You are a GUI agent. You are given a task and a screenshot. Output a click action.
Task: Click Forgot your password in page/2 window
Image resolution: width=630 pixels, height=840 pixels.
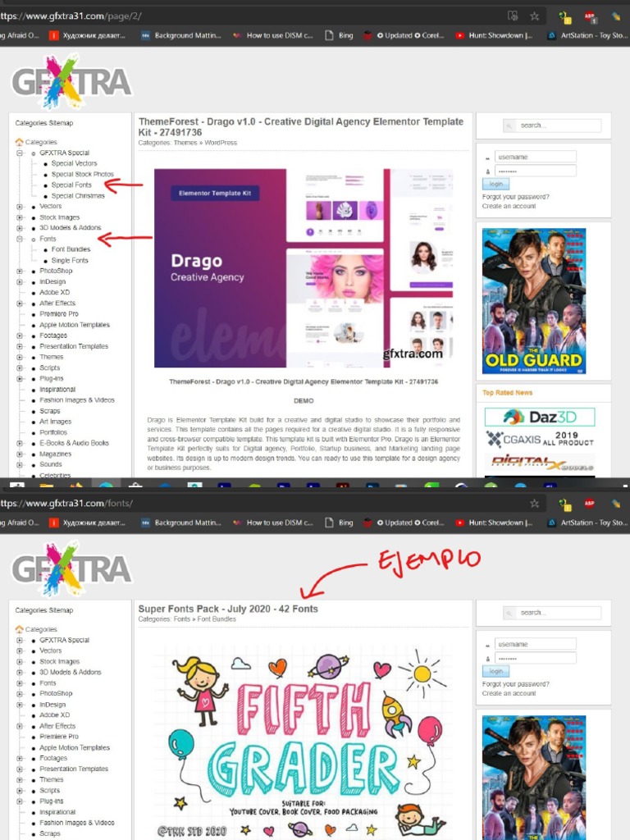click(x=515, y=197)
